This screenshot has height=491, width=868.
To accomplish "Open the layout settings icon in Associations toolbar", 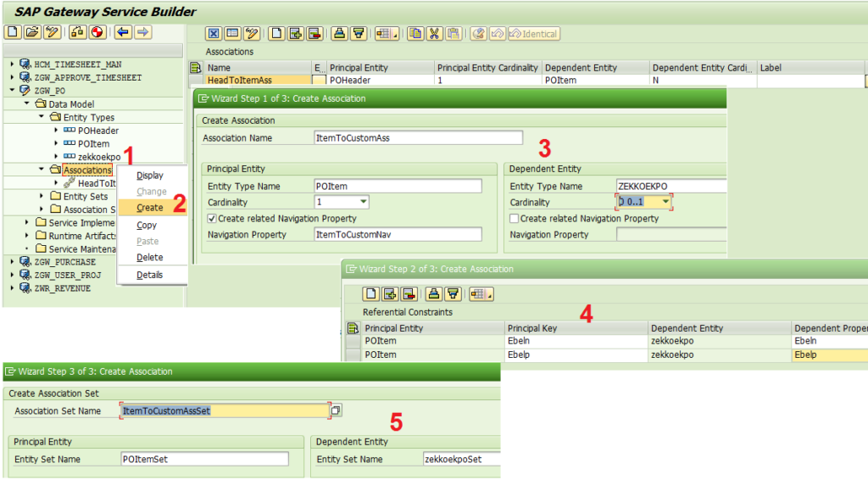I will 387,34.
